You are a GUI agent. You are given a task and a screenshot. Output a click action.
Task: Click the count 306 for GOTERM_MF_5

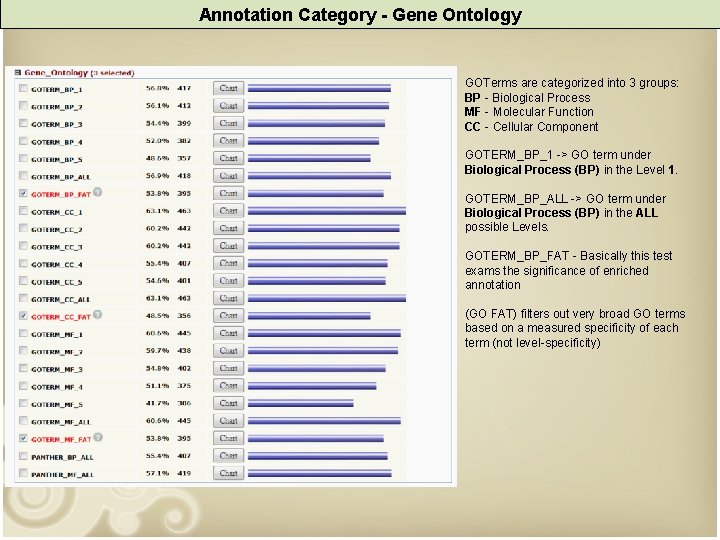point(184,404)
